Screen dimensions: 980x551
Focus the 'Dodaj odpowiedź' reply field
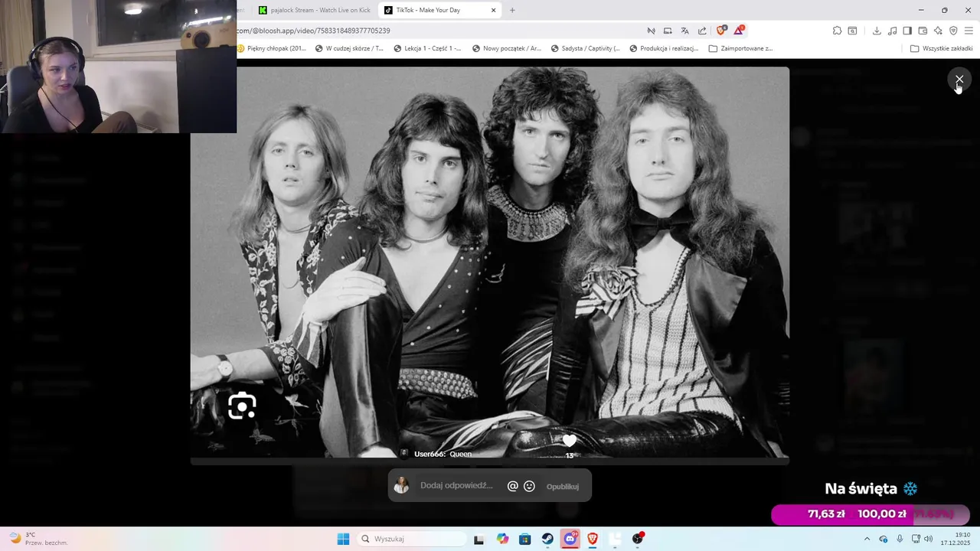(457, 486)
